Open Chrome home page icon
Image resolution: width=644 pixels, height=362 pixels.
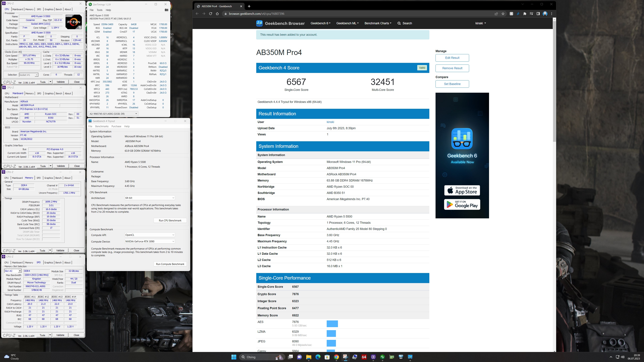[x=217, y=14]
